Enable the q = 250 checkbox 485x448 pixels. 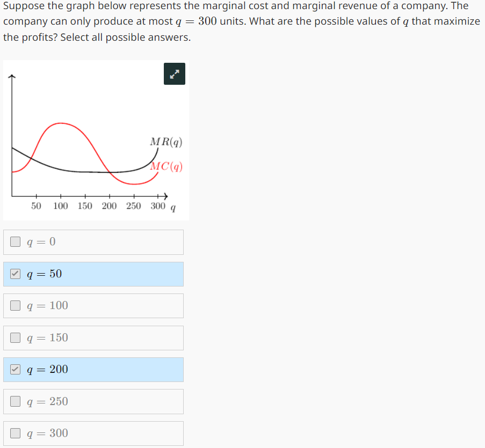[15, 401]
